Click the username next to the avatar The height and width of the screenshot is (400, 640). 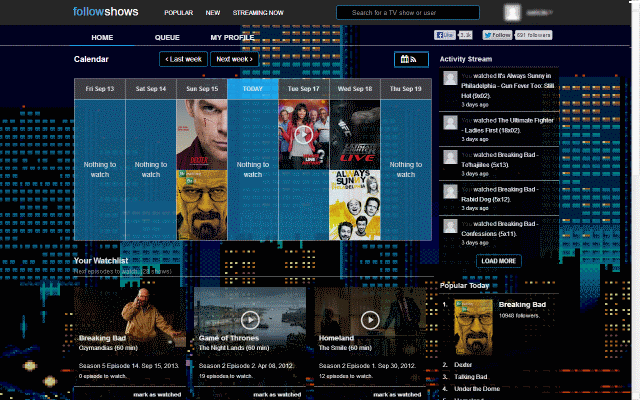click(x=539, y=13)
